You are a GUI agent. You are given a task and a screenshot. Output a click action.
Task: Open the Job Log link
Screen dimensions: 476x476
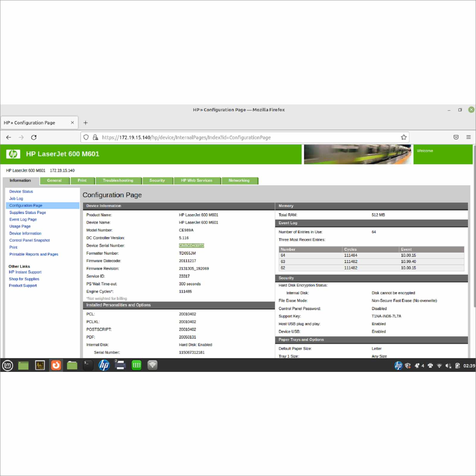(x=16, y=198)
